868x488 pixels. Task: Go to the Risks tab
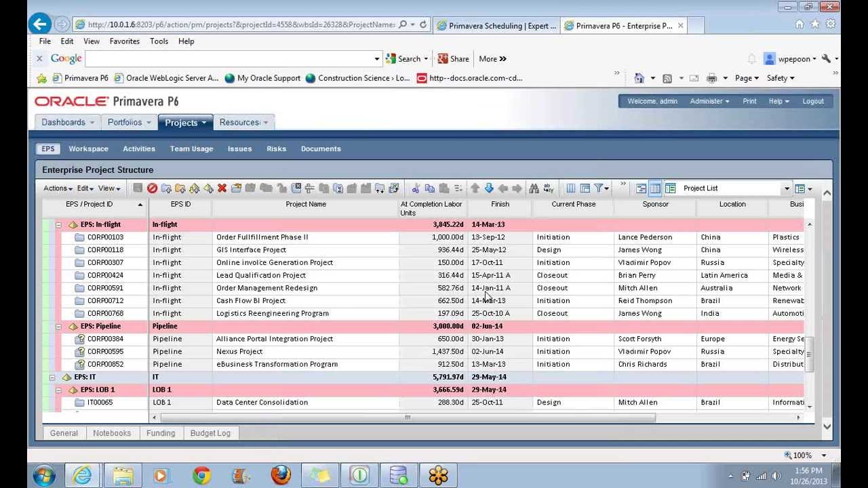pos(276,148)
